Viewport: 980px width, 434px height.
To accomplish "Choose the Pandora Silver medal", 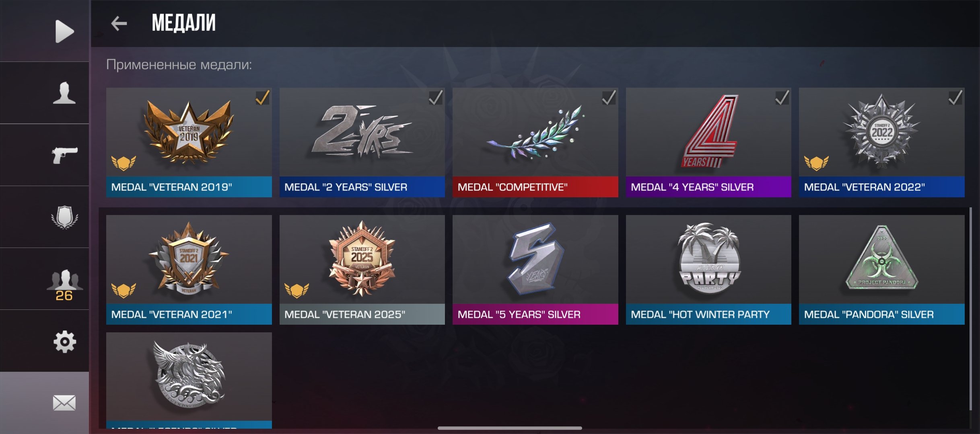I will pyautogui.click(x=882, y=270).
